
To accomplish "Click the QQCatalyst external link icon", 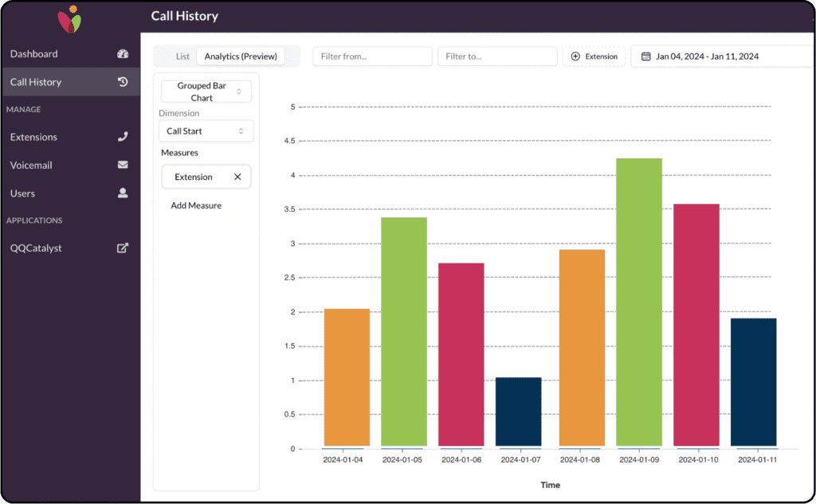I will pyautogui.click(x=123, y=248).
